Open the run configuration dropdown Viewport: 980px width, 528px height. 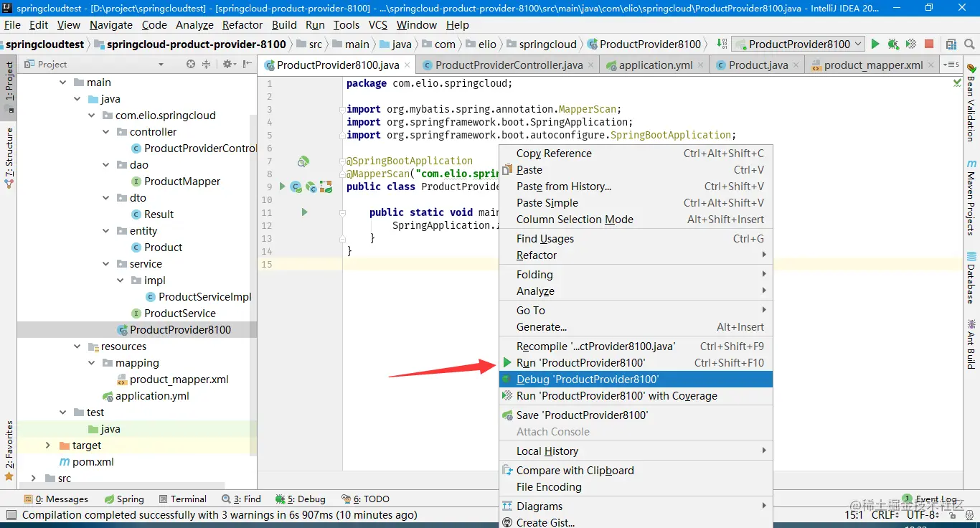(798, 44)
